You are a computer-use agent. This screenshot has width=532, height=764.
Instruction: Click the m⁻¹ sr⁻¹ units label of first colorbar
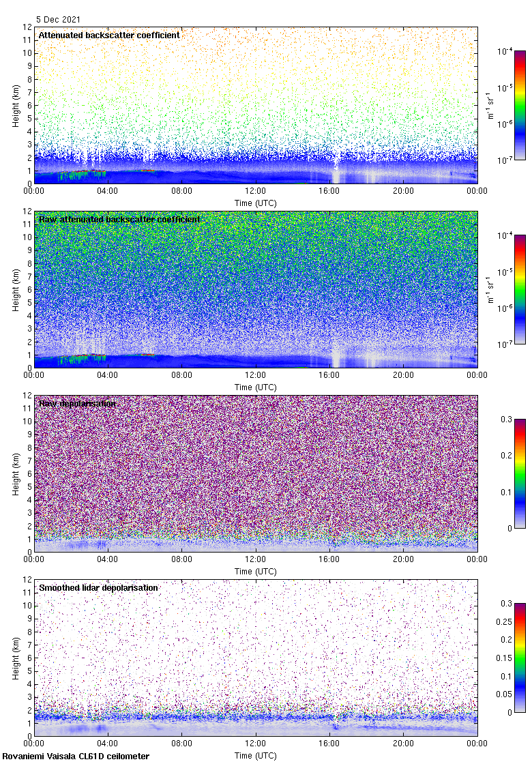pos(490,106)
